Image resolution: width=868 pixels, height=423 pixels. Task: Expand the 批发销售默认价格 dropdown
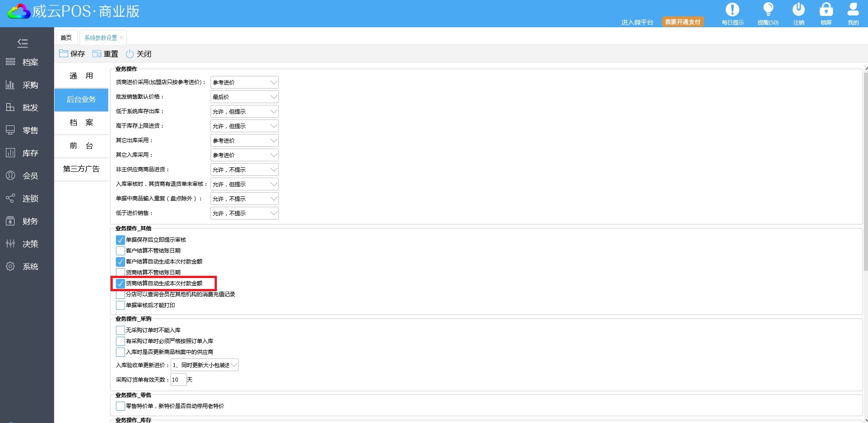tap(273, 97)
